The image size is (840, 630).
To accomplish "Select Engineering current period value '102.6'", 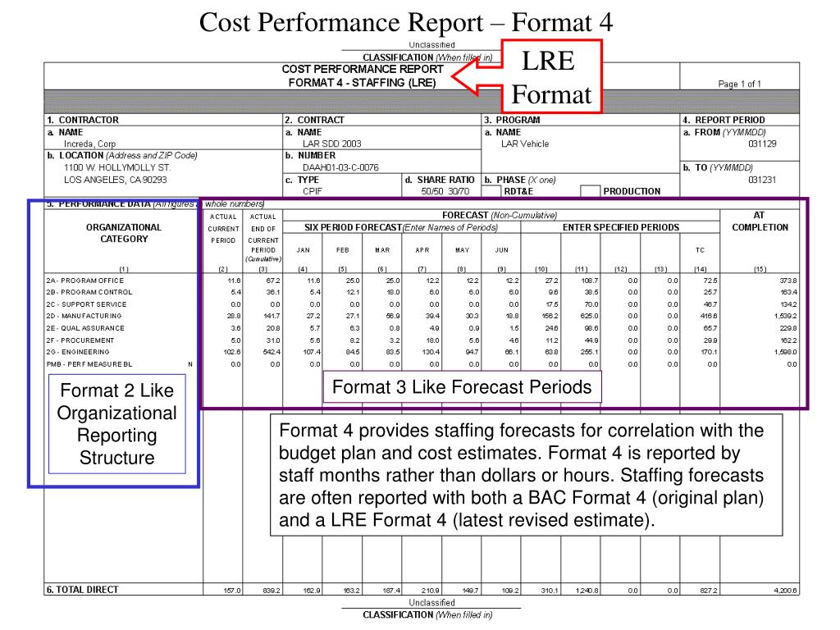I will pyautogui.click(x=232, y=352).
